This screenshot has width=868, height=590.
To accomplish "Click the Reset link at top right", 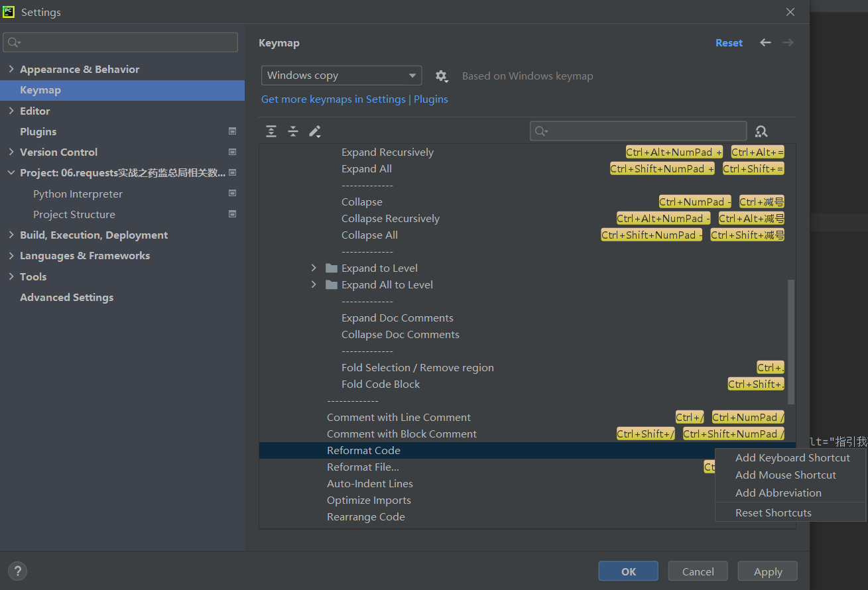I will point(729,42).
